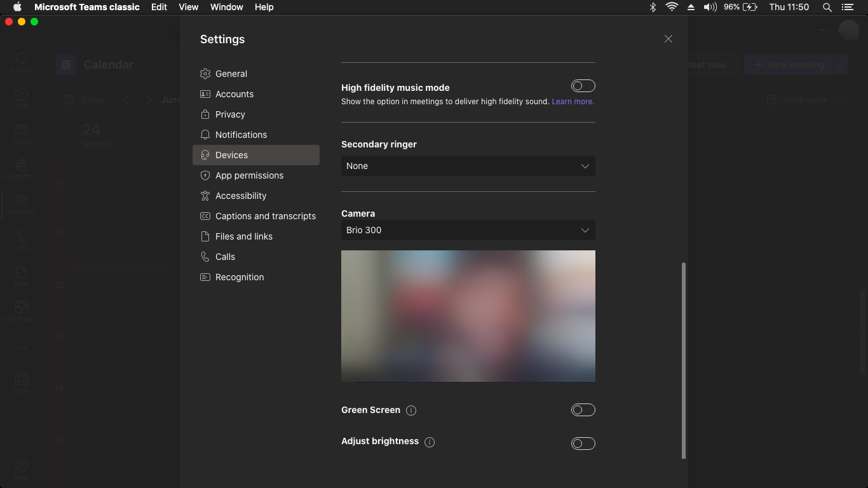Open Help menu in menu bar
The width and height of the screenshot is (868, 488).
pos(264,7)
